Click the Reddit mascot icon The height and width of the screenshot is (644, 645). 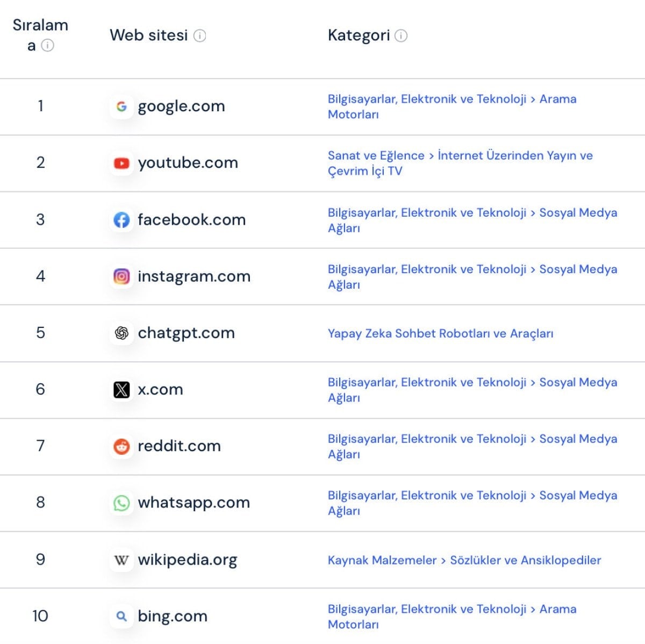[x=121, y=446]
